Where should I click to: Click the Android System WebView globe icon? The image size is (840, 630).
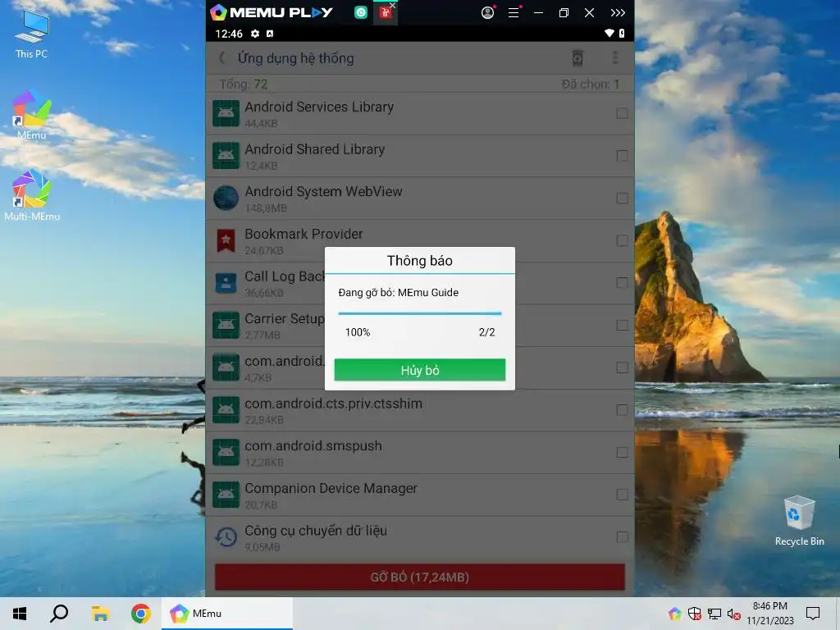(226, 198)
